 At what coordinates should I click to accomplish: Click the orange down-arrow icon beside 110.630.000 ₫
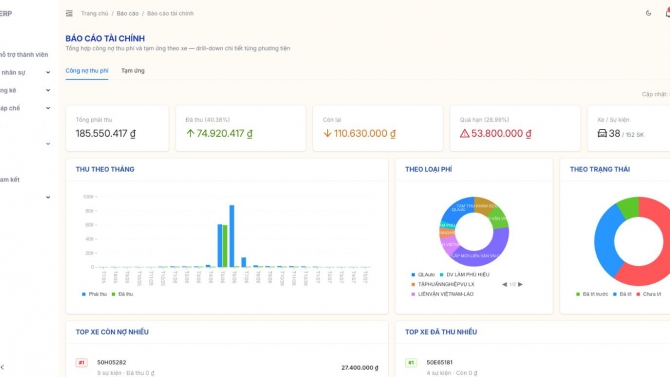pos(327,133)
